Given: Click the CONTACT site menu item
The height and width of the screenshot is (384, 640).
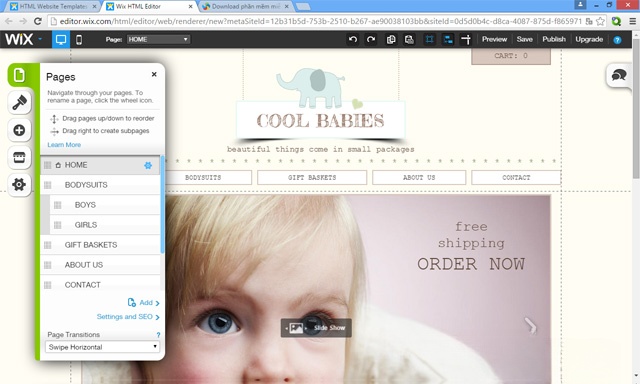Looking at the screenshot, I should pyautogui.click(x=516, y=178).
